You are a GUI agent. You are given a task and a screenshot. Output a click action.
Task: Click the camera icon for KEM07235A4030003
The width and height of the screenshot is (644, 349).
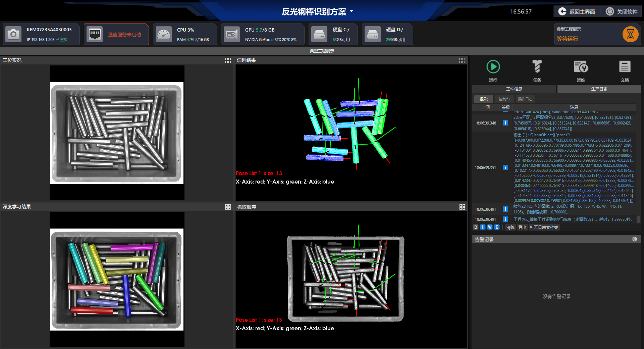click(13, 34)
